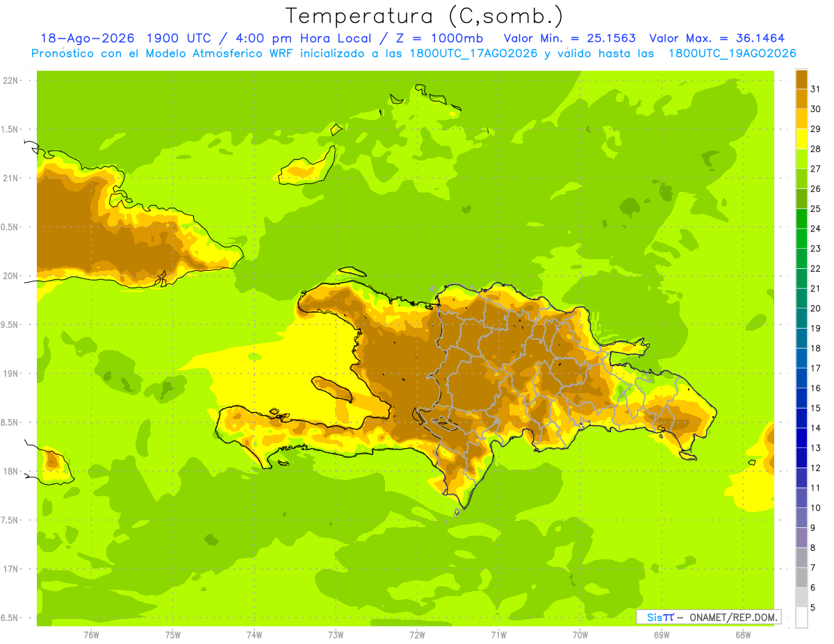
Task: Click the legend value "18"
Action: tap(816, 348)
